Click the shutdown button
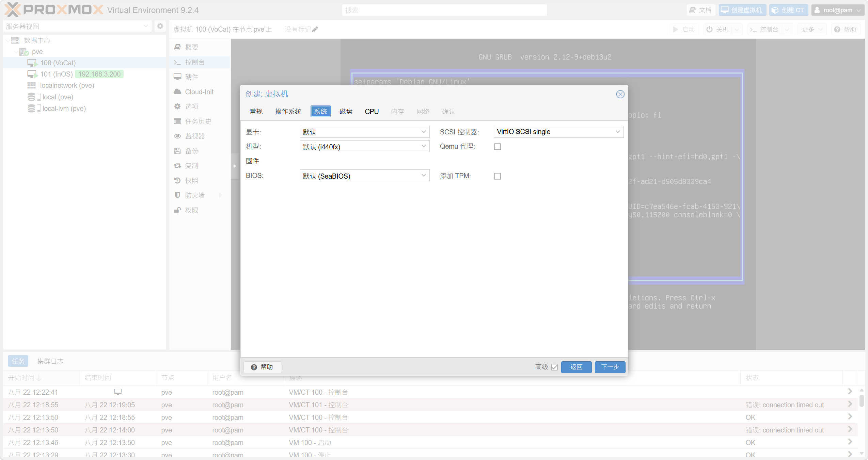The width and height of the screenshot is (868, 460). [718, 30]
